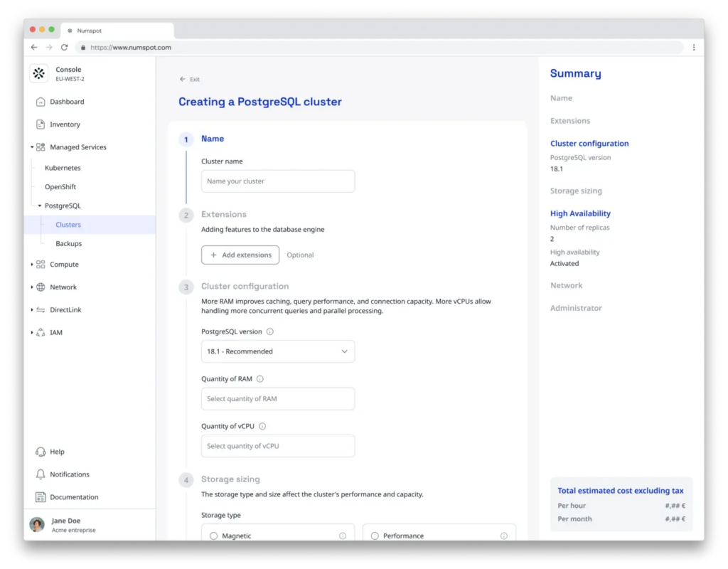Click the DirectLink arrows icon

(x=41, y=310)
